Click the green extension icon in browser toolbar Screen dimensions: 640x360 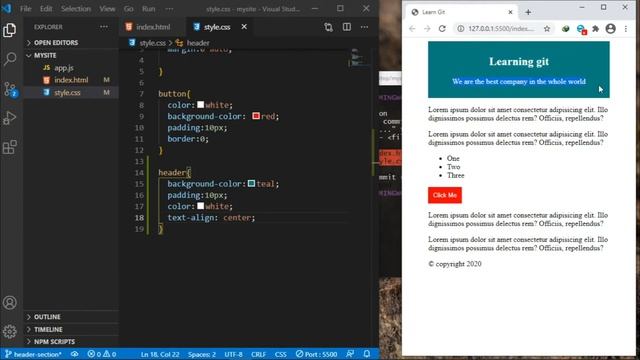[x=566, y=29]
